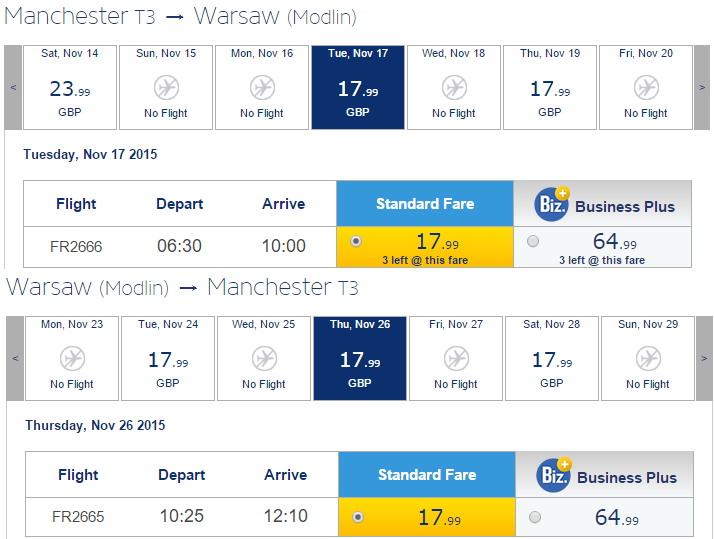Click no-flight plane icon for Mon, Nov 23
The width and height of the screenshot is (714, 539).
tap(72, 358)
